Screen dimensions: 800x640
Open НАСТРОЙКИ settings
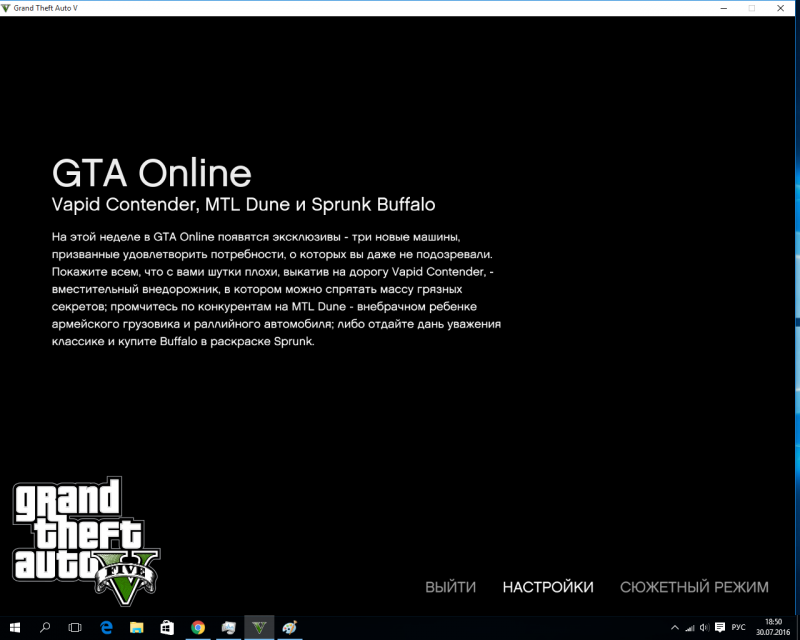click(548, 587)
